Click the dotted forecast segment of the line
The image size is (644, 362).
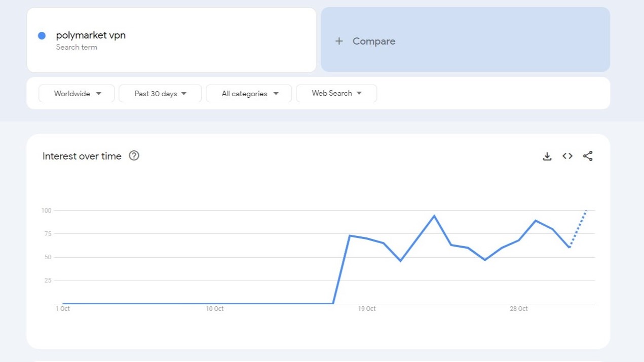578,228
